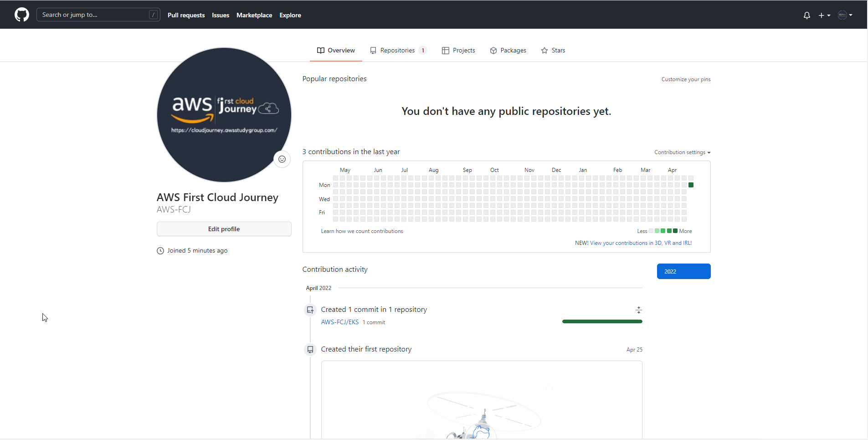Open Customize your pins

[x=686, y=79]
